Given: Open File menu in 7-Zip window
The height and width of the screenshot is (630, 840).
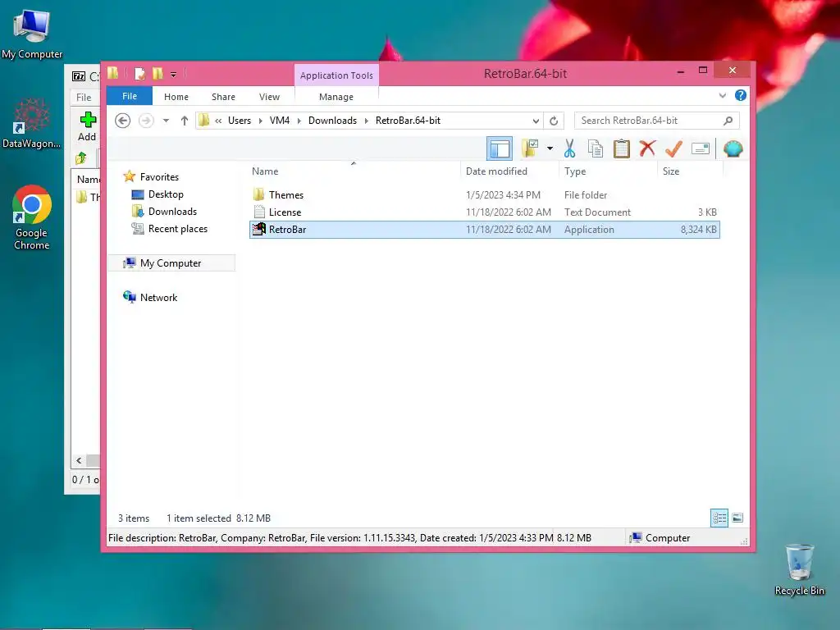Looking at the screenshot, I should pyautogui.click(x=84, y=98).
